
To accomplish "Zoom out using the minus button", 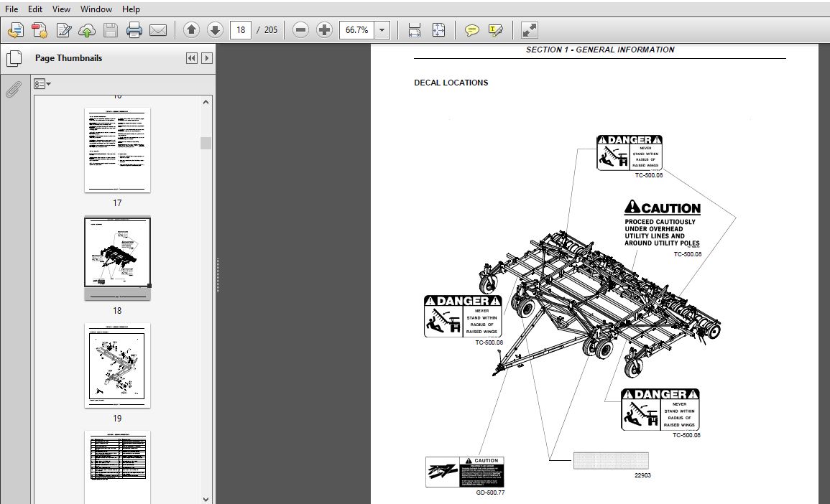I will [301, 30].
